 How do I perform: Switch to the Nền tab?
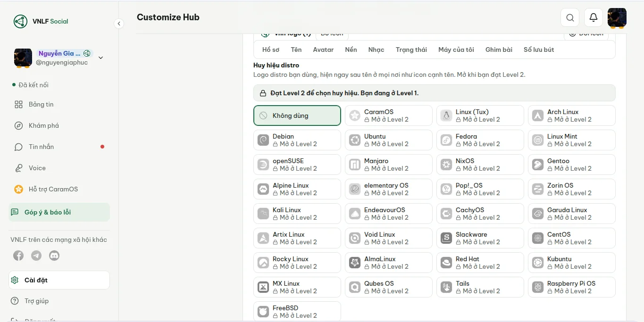[x=351, y=50]
